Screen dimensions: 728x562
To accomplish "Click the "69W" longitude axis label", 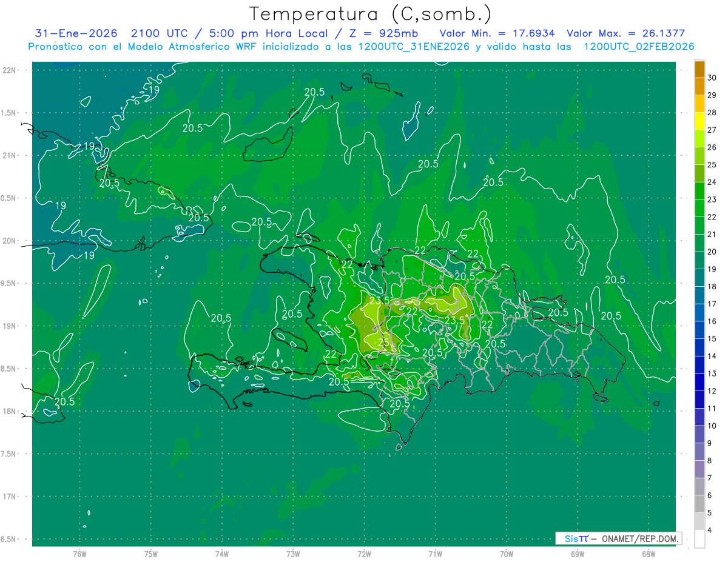I will pyautogui.click(x=578, y=554).
